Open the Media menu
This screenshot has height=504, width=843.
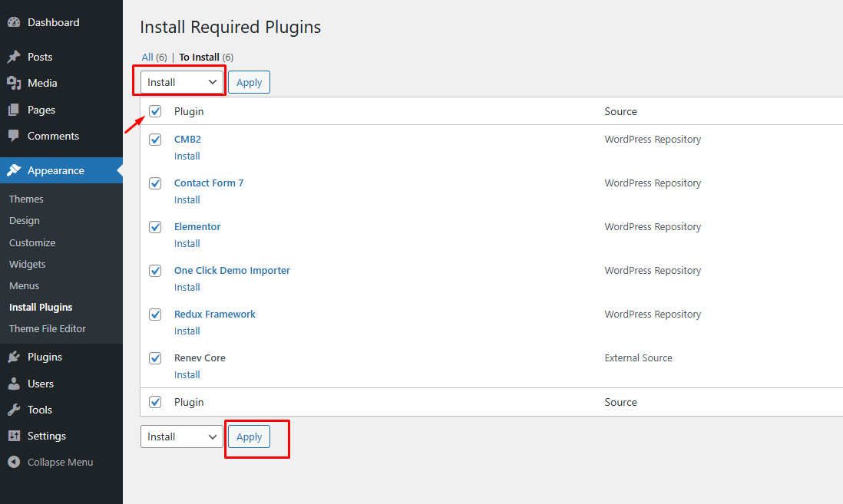(x=42, y=84)
